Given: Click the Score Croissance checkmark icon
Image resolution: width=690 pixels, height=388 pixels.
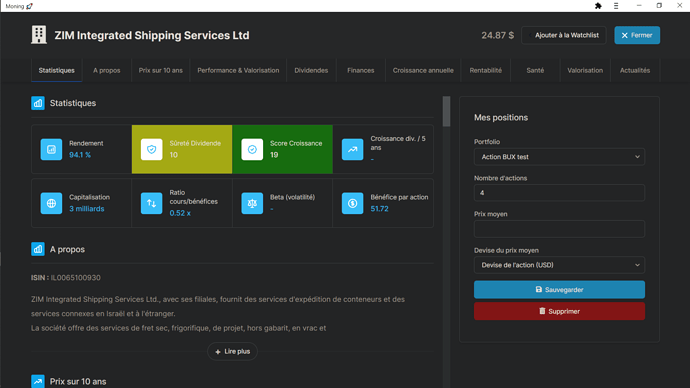Looking at the screenshot, I should click(252, 150).
